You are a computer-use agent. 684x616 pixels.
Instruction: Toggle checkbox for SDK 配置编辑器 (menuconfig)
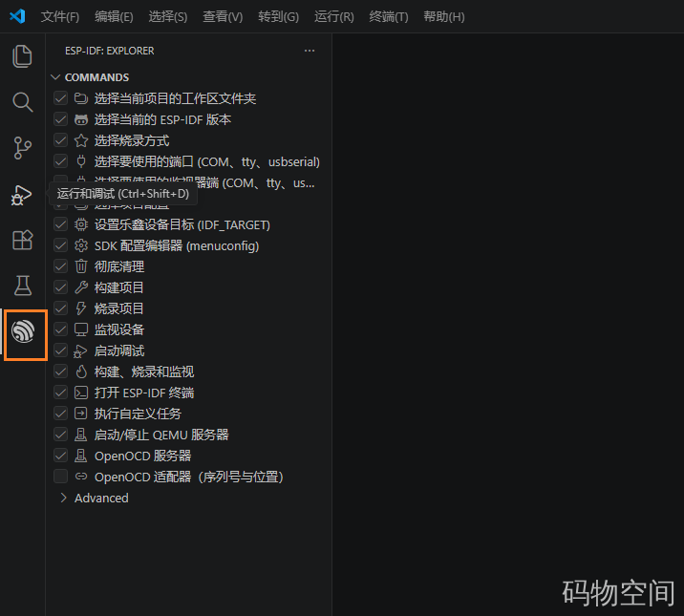point(60,245)
